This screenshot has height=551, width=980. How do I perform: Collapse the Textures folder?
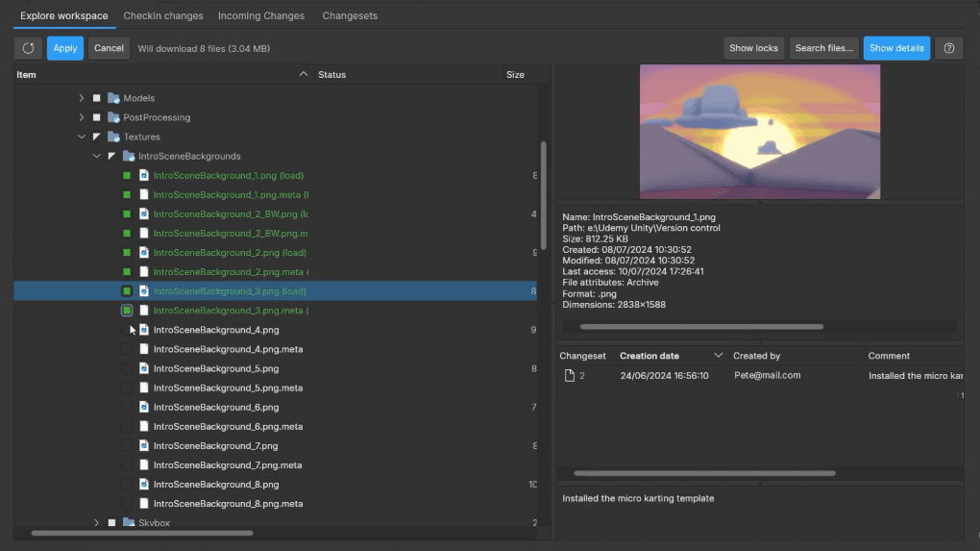click(x=82, y=137)
